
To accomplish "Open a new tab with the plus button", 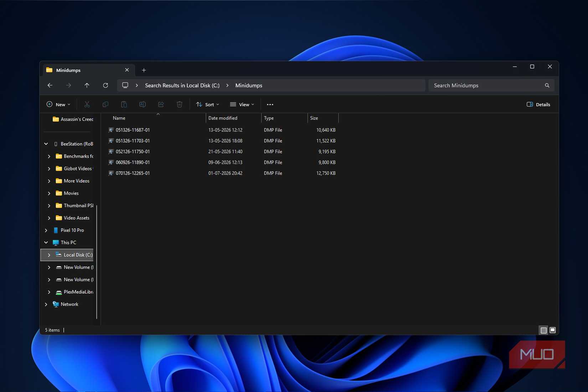I will [144, 70].
